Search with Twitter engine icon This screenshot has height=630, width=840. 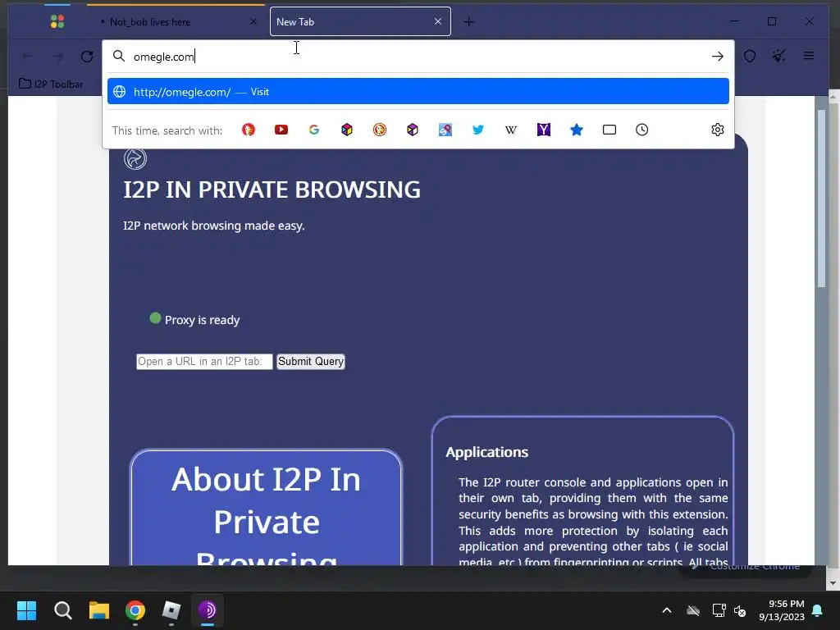(478, 130)
